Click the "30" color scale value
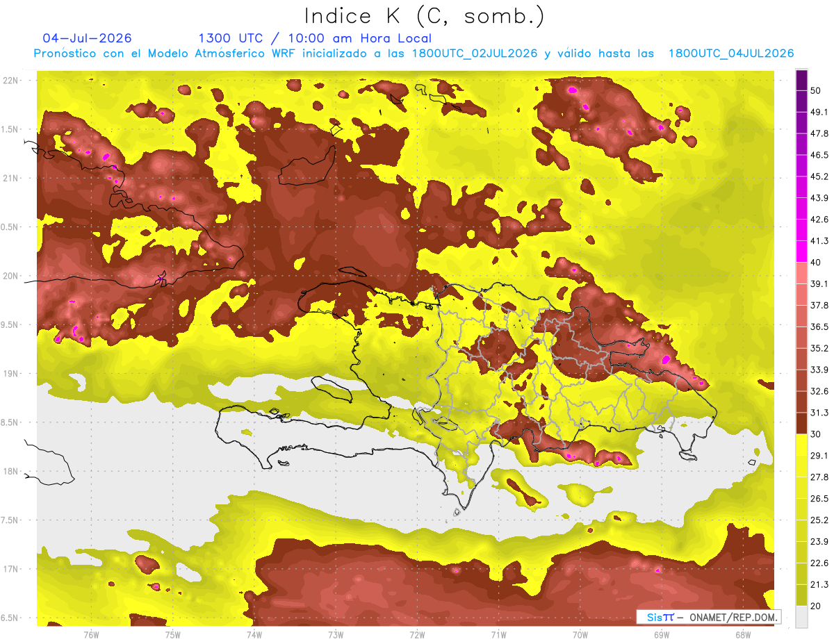This screenshot has width=834, height=644. click(815, 434)
